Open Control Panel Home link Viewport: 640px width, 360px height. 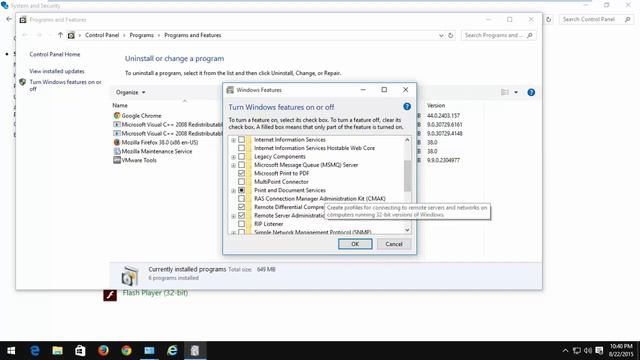tap(55, 54)
